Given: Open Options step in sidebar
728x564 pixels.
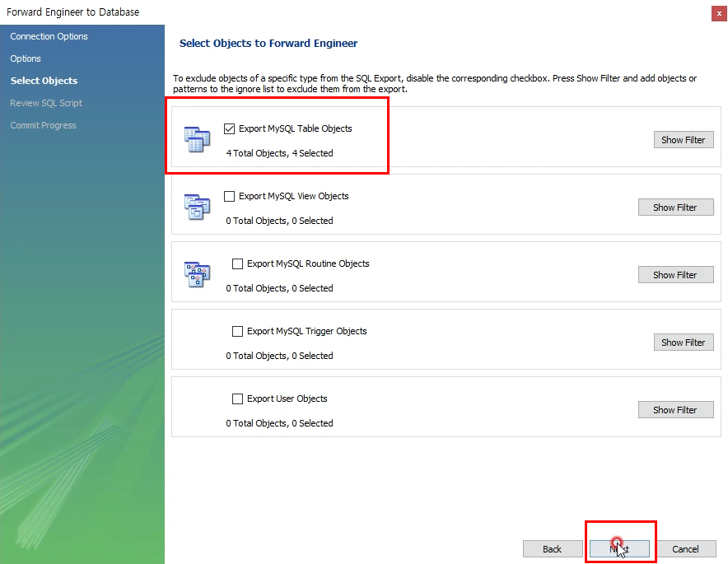Looking at the screenshot, I should point(26,58).
